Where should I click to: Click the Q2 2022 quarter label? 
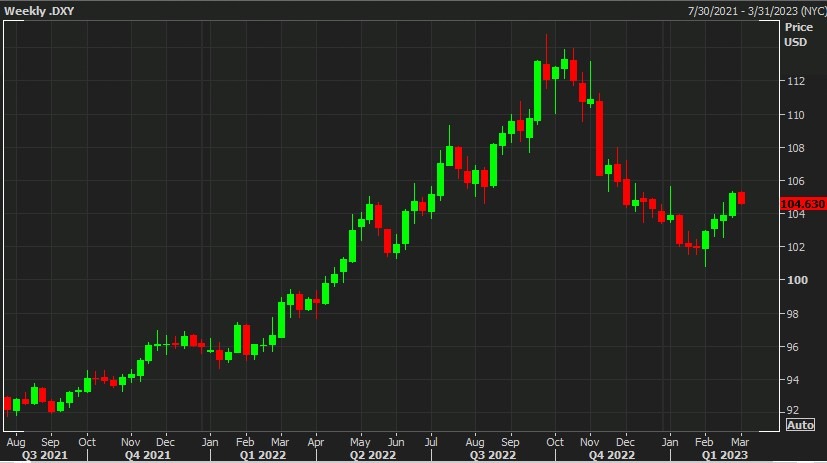[x=372, y=455]
